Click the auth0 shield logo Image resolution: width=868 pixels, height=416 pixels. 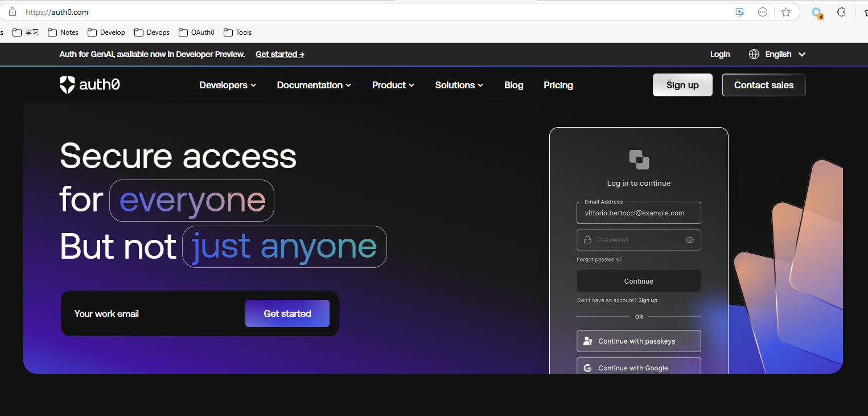coord(67,85)
